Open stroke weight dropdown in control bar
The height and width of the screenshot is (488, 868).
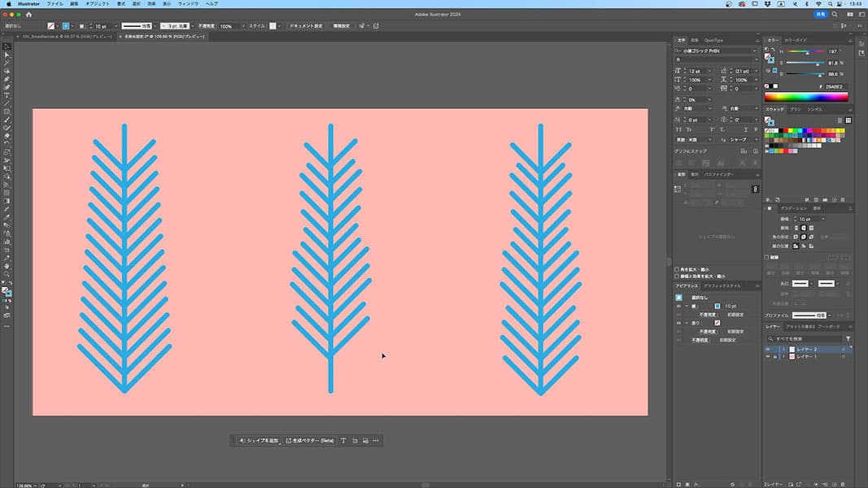(116, 26)
